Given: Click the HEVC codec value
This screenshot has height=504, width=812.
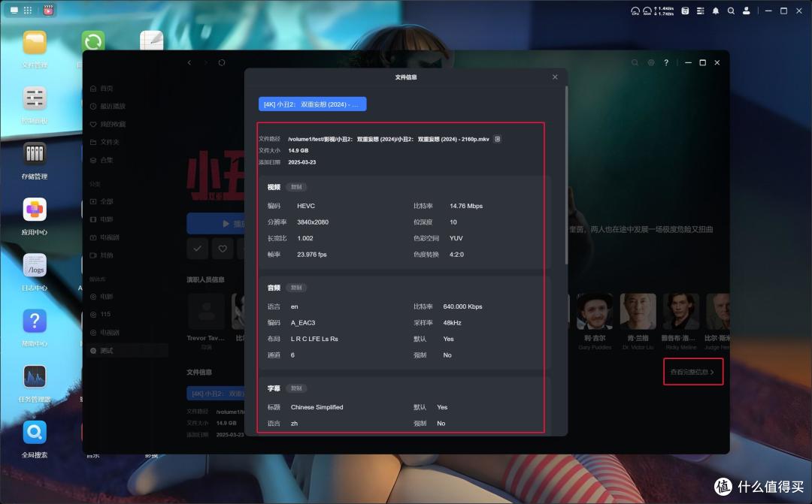Looking at the screenshot, I should click(306, 206).
